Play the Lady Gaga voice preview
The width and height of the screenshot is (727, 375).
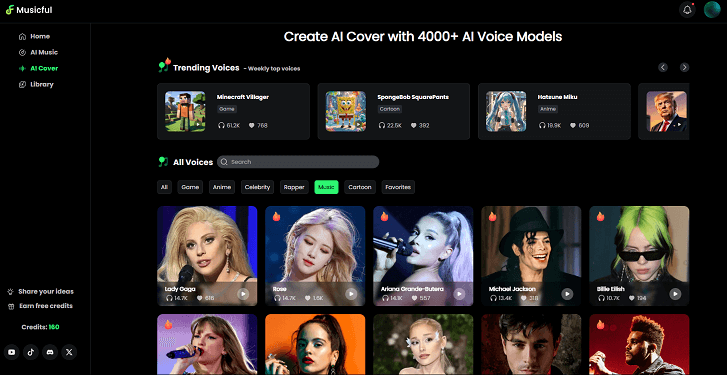click(243, 293)
